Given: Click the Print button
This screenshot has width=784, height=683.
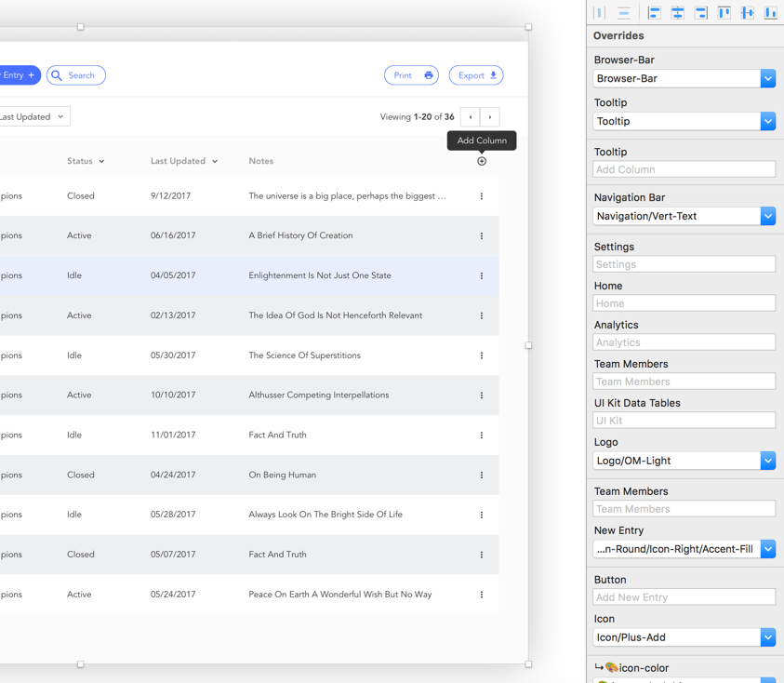Looking at the screenshot, I should [x=411, y=75].
